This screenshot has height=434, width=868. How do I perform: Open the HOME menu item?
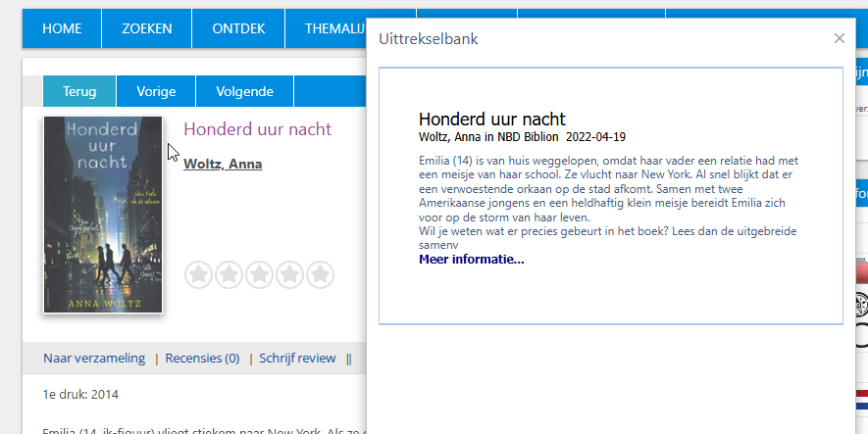[62, 28]
